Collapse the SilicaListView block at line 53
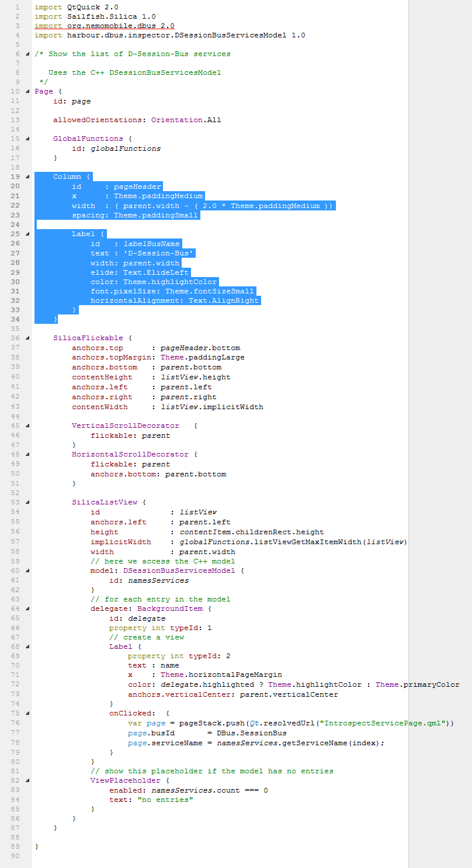Image resolution: width=472 pixels, height=868 pixels. pyautogui.click(x=27, y=502)
